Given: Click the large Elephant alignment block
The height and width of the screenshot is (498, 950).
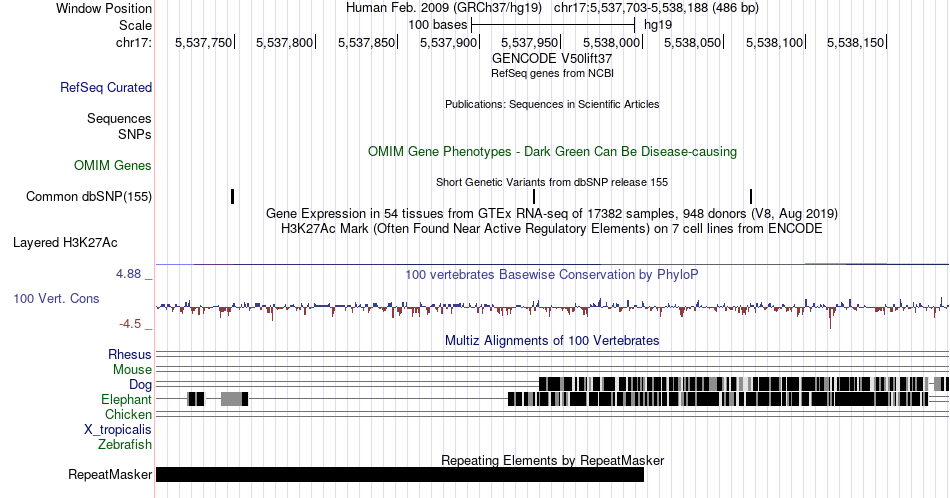Looking at the screenshot, I should (718, 399).
